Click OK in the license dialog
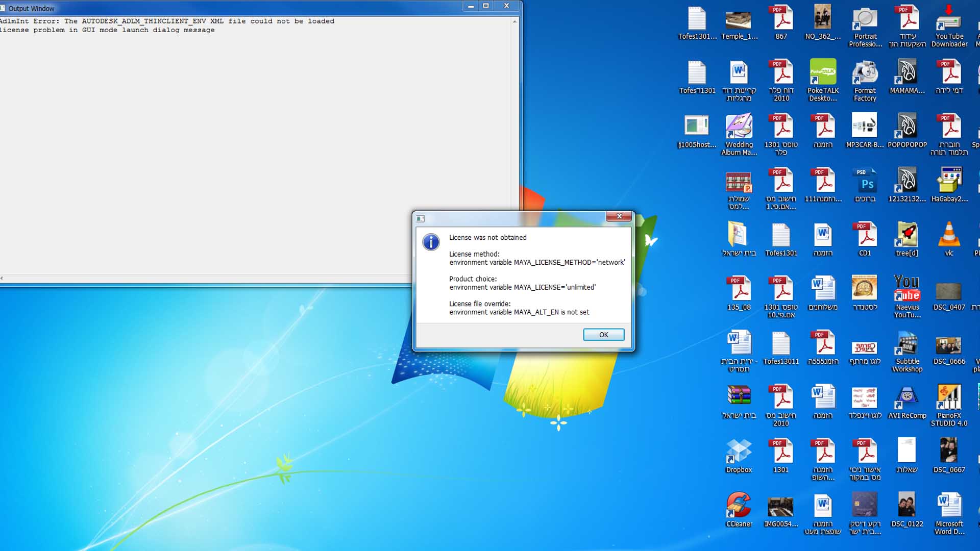Screen dimensions: 980x551 603,335
